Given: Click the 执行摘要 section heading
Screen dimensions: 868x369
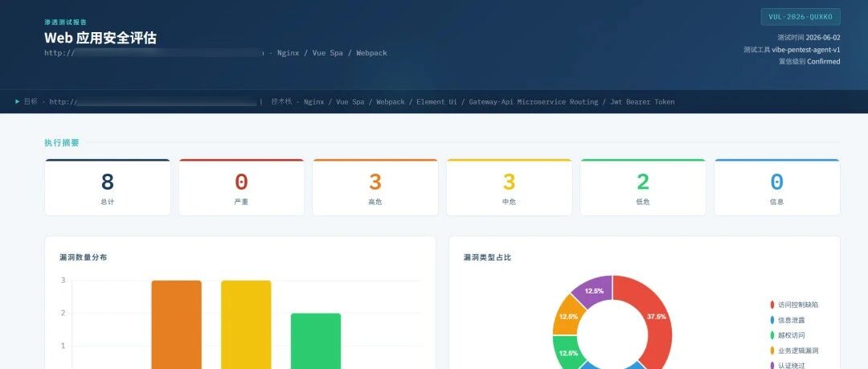Looking at the screenshot, I should (x=62, y=143).
